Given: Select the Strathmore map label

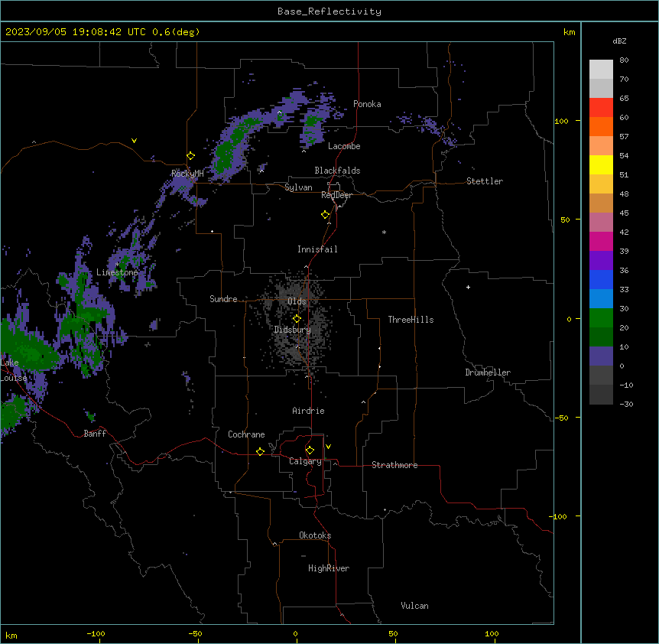Looking at the screenshot, I should [394, 465].
